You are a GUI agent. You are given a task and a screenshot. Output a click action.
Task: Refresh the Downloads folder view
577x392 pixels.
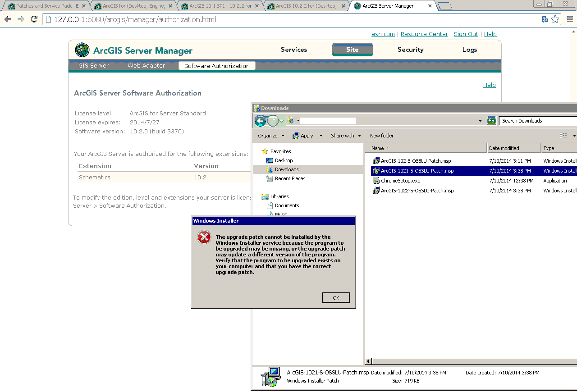tap(491, 121)
